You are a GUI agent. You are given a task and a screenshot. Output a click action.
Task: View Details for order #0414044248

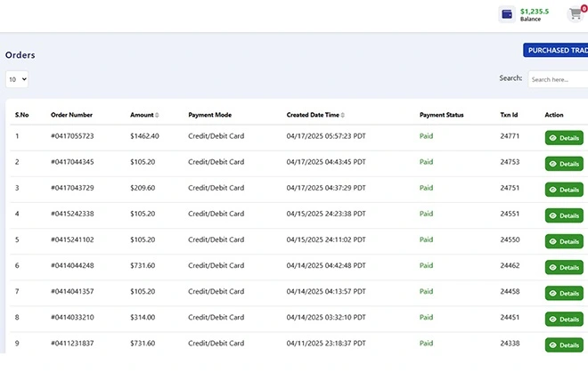564,267
